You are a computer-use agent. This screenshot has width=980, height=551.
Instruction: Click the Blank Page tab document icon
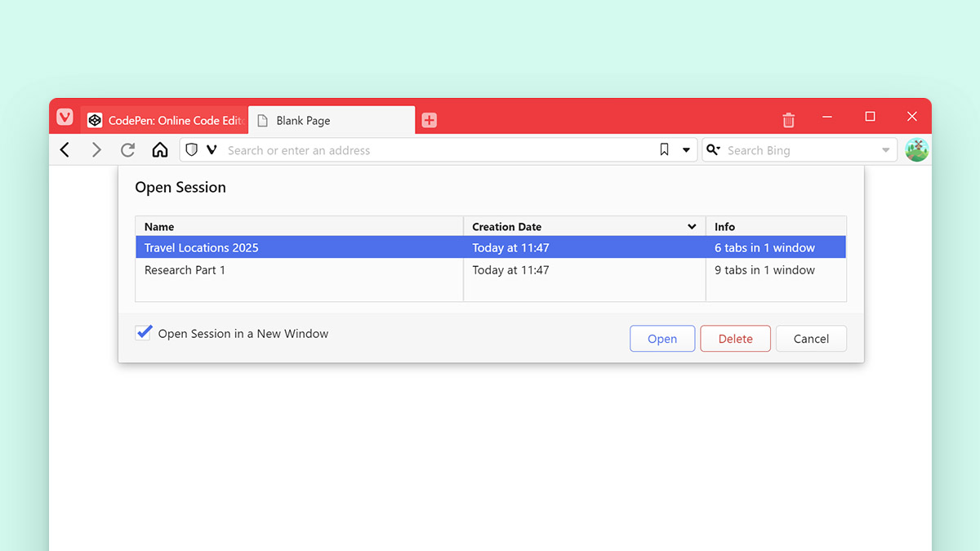(263, 121)
